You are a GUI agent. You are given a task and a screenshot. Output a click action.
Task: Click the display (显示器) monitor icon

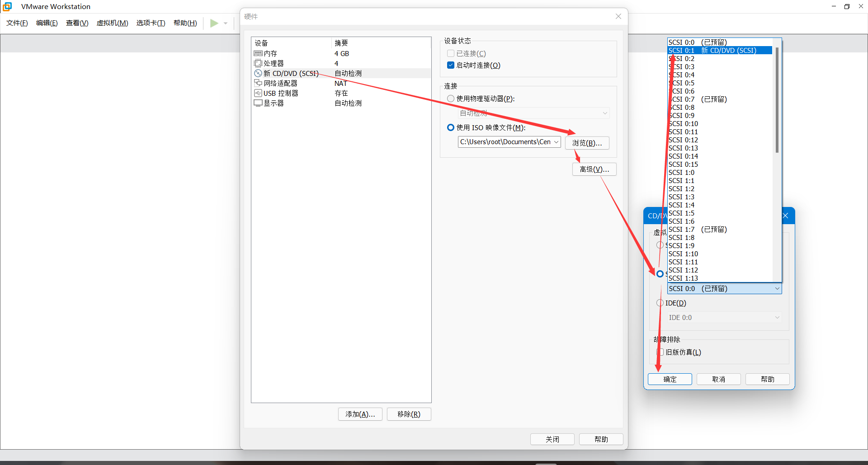pyautogui.click(x=258, y=103)
